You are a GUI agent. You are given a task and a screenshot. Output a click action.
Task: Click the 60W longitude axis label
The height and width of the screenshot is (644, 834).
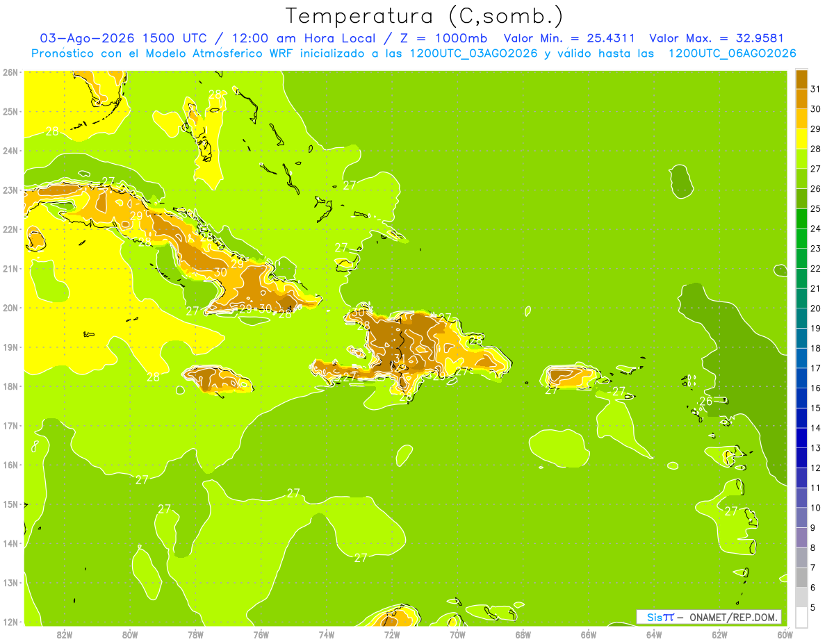tap(785, 634)
